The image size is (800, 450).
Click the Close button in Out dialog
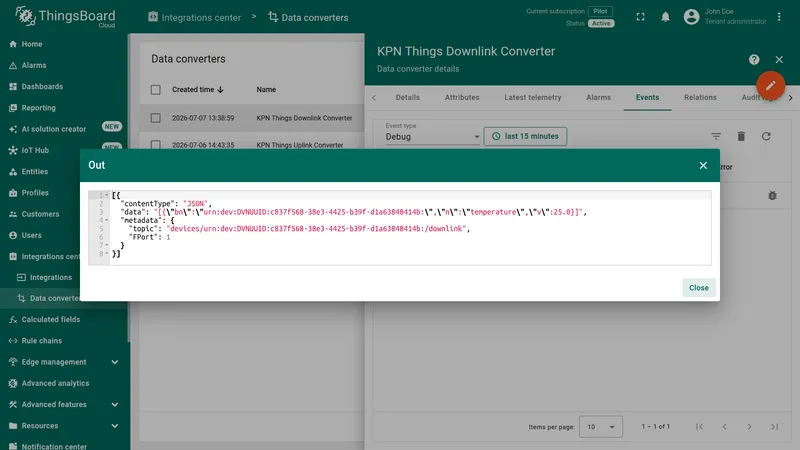pos(698,288)
